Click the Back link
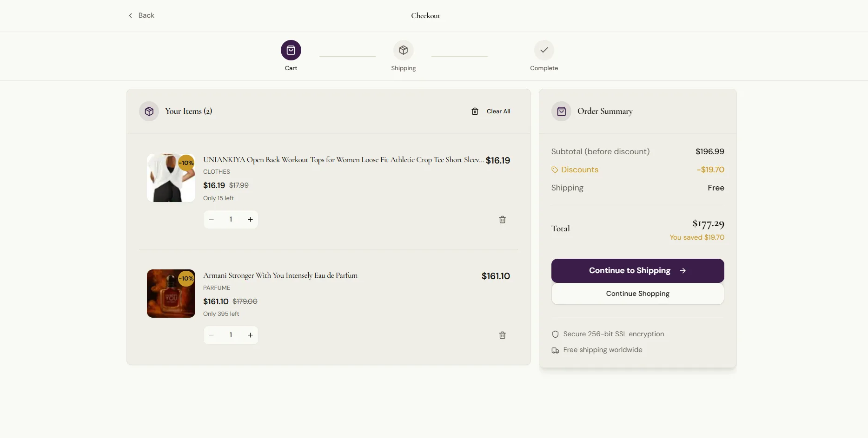 (146, 15)
